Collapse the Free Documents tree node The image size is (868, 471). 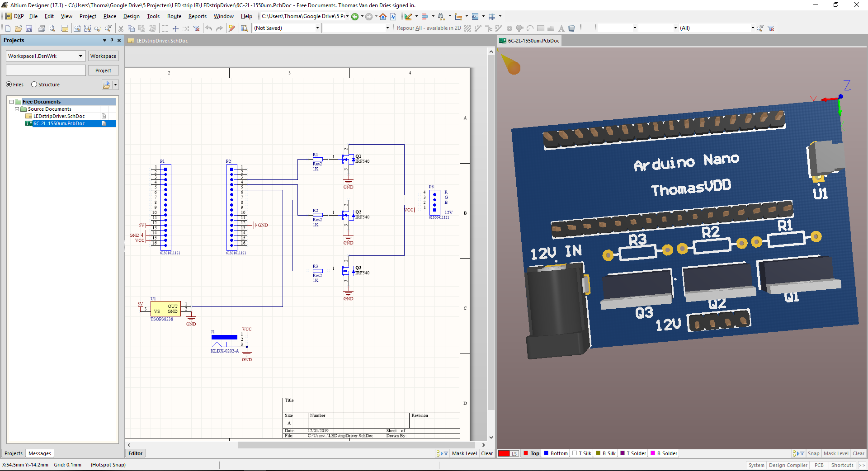pos(11,102)
